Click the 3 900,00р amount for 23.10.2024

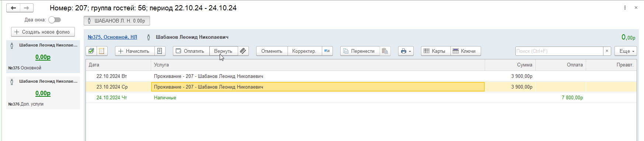[522, 87]
